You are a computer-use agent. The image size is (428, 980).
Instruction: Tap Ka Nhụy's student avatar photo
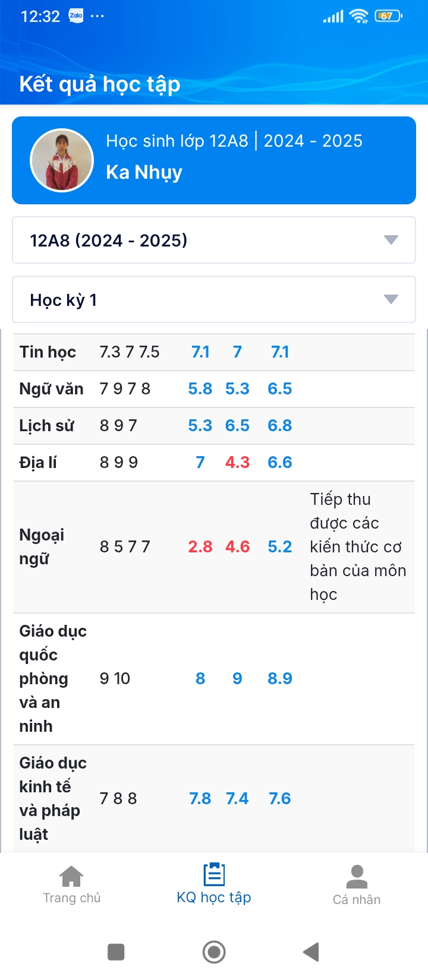(62, 160)
